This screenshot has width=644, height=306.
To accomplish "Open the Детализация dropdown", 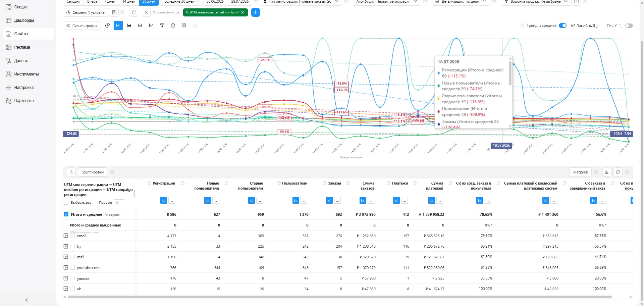I will tap(461, 2).
